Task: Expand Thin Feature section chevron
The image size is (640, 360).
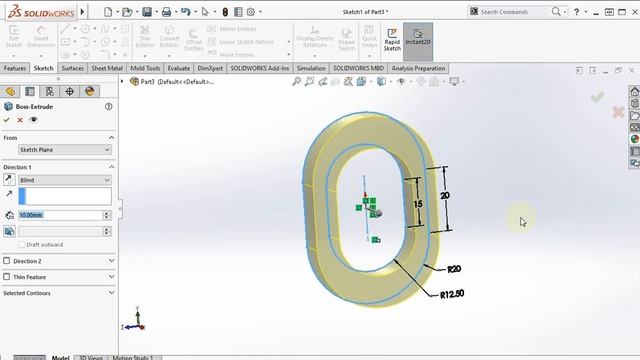Action: [x=111, y=276]
